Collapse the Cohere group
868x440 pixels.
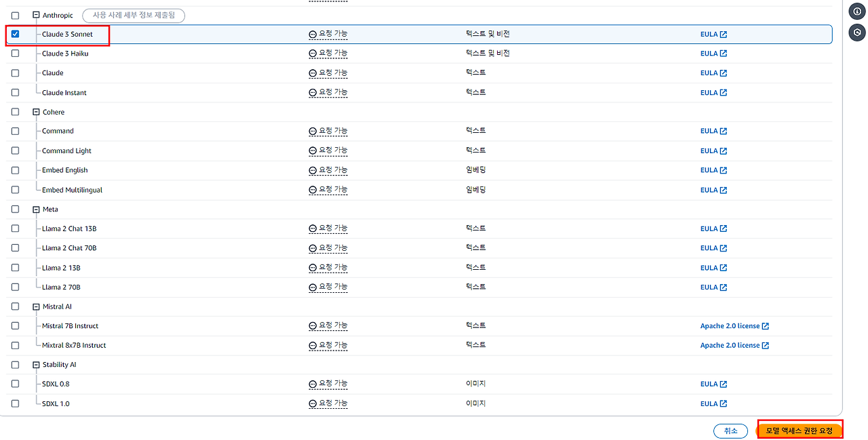(37, 112)
